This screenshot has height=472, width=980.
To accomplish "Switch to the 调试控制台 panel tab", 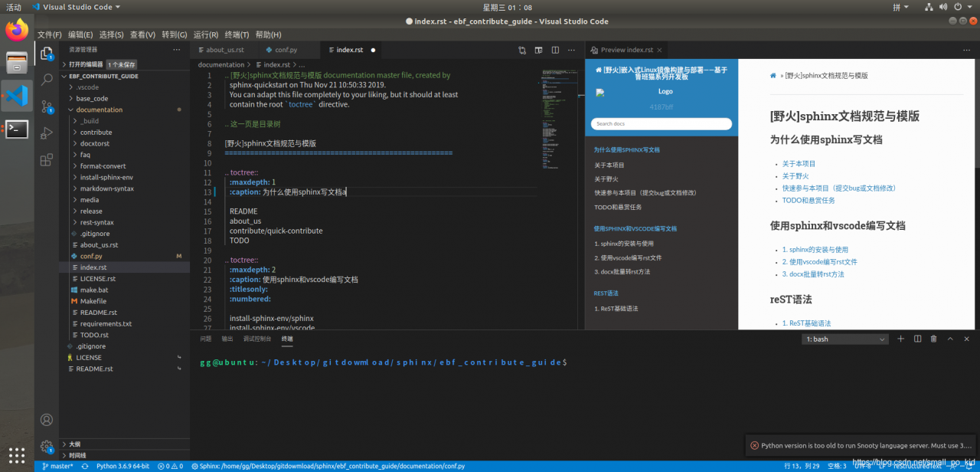I will coord(257,339).
